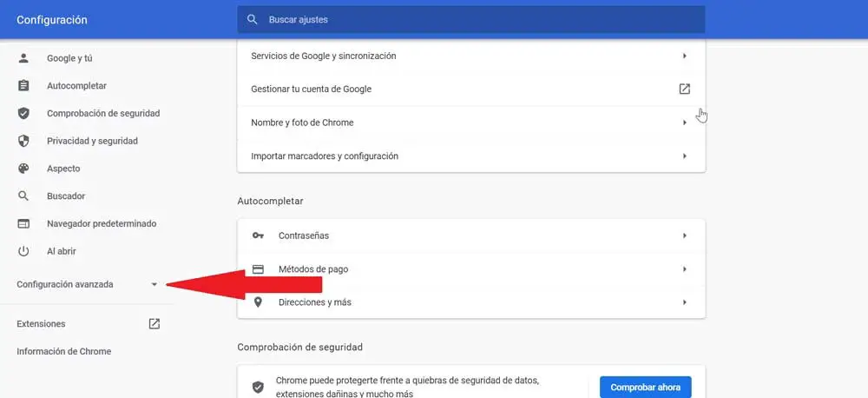Click the power icon next to Al abrir
The width and height of the screenshot is (868, 398).
23,251
